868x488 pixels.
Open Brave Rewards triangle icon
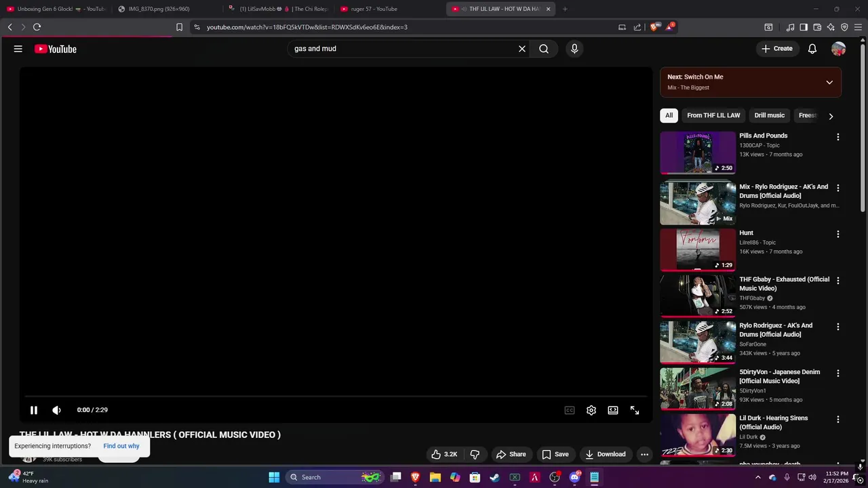pyautogui.click(x=671, y=27)
